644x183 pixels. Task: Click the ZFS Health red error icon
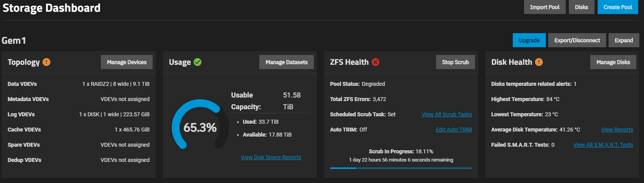(375, 62)
